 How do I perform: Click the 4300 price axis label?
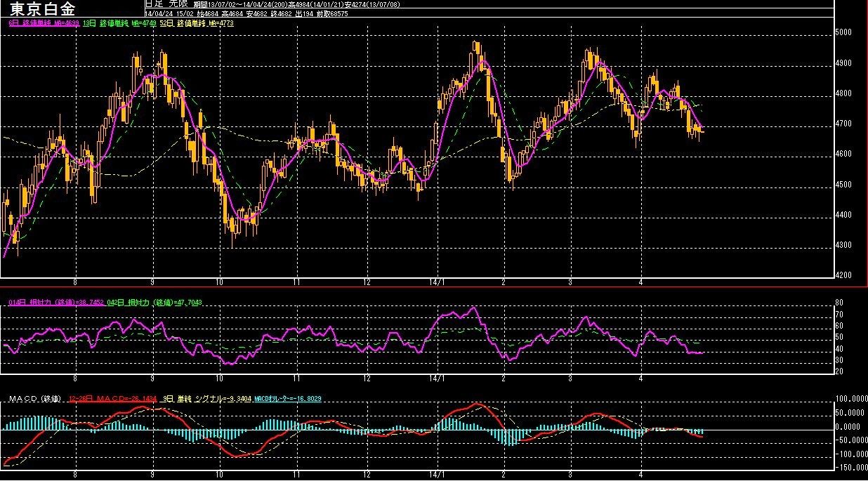pos(843,245)
